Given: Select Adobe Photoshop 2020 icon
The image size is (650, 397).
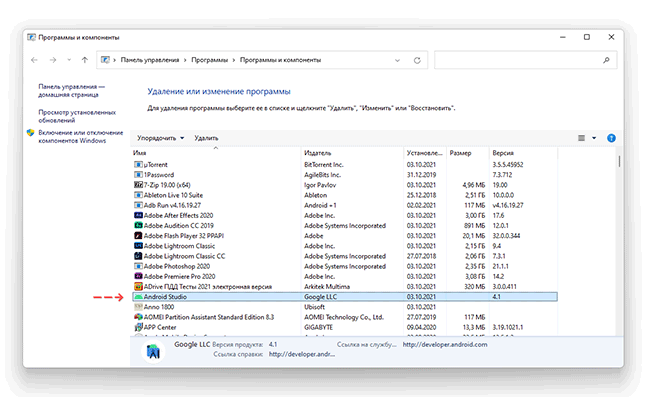Looking at the screenshot, I should (138, 266).
